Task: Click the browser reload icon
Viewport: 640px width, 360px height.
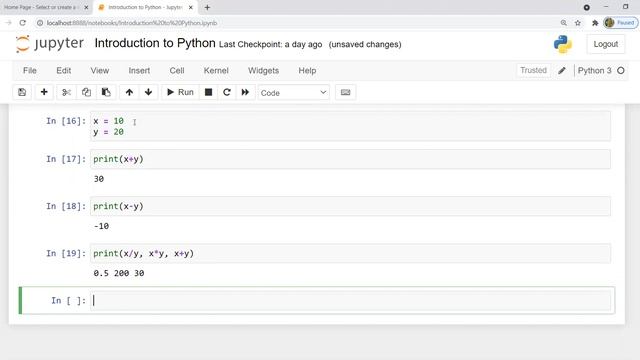Action: coord(23,23)
